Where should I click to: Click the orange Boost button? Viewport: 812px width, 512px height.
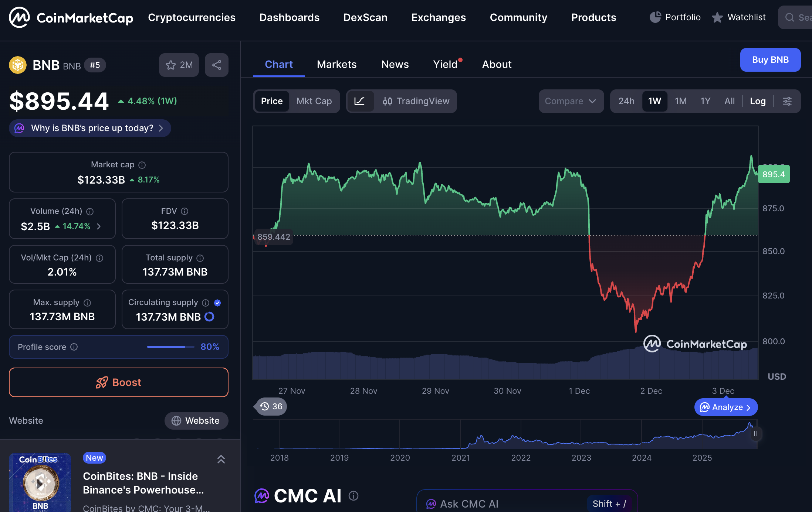pyautogui.click(x=118, y=382)
